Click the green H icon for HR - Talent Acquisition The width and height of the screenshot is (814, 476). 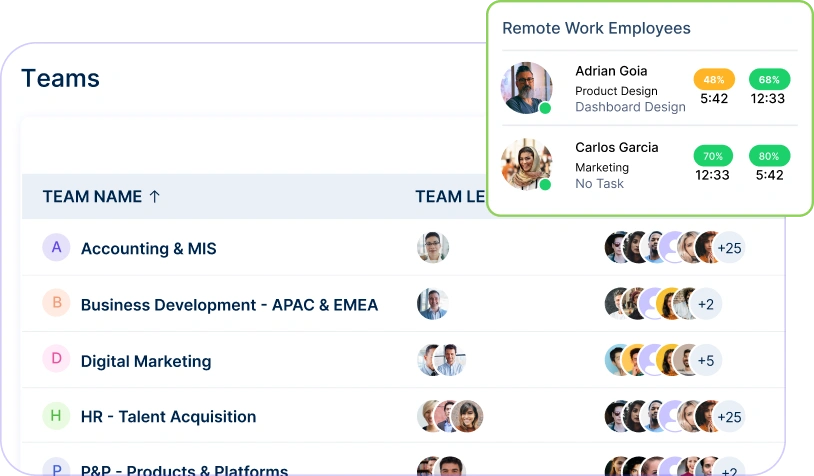pos(56,416)
